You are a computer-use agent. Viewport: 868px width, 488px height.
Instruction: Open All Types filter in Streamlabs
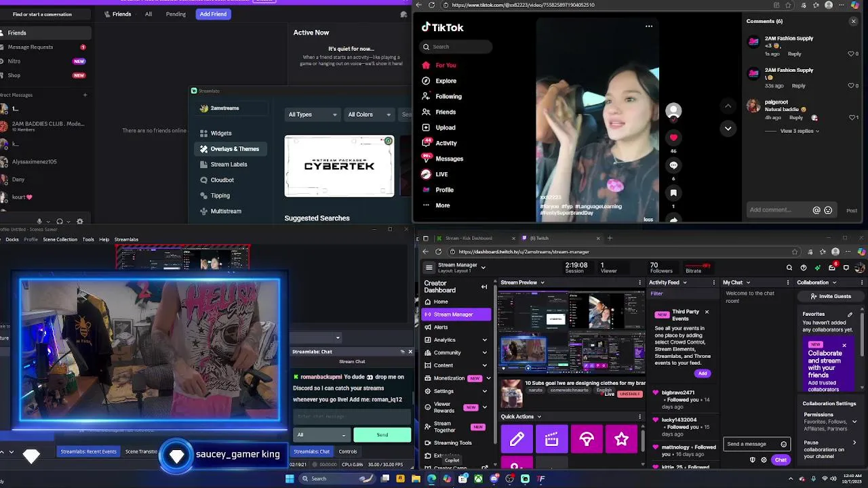[x=312, y=115]
